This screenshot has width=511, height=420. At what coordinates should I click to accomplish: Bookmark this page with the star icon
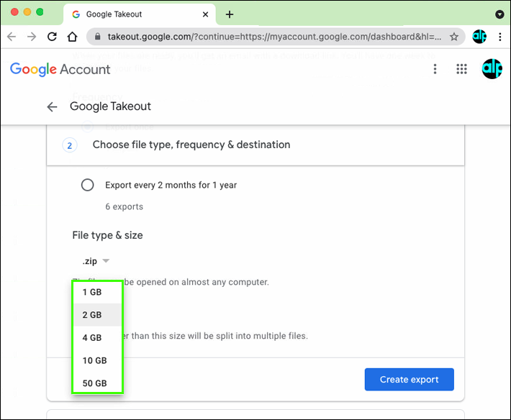click(454, 37)
